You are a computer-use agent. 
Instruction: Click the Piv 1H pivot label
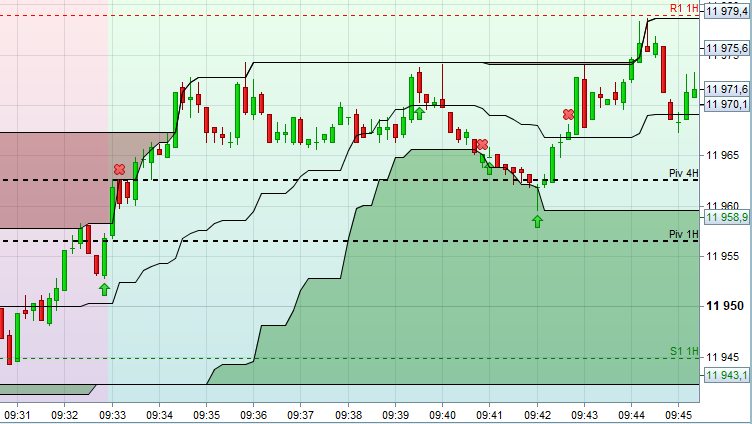[684, 234]
